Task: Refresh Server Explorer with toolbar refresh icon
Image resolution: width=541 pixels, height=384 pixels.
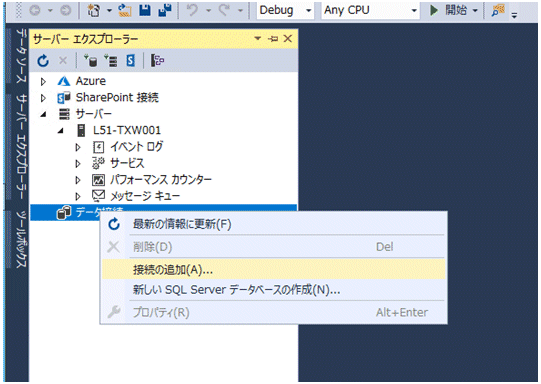Action: (x=43, y=61)
